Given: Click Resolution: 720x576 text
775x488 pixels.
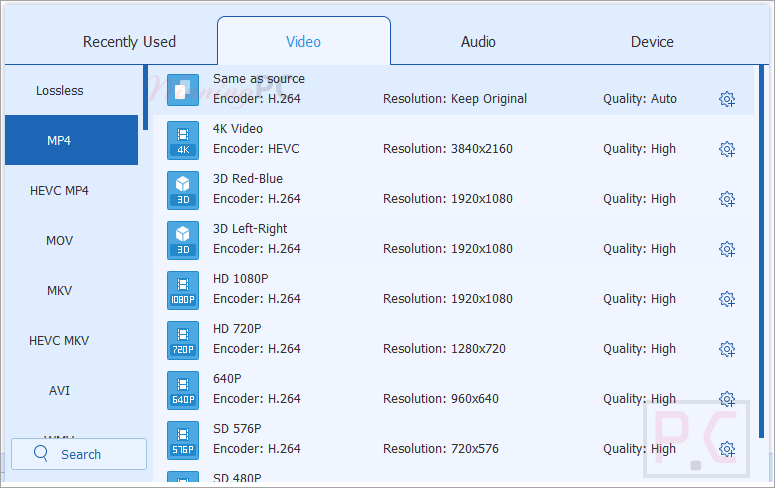Looking at the screenshot, I should (441, 448).
